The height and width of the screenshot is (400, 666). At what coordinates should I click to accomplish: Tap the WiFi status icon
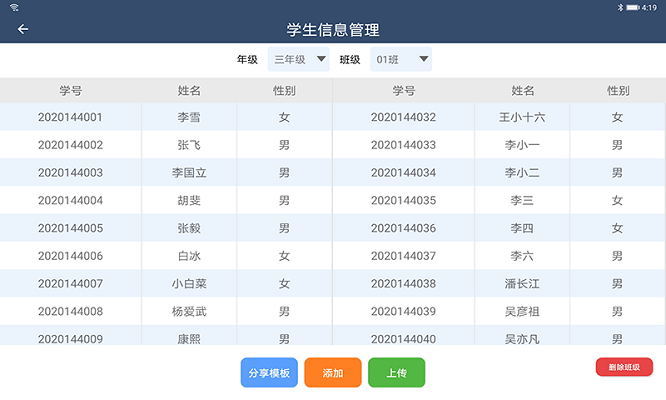click(15, 7)
